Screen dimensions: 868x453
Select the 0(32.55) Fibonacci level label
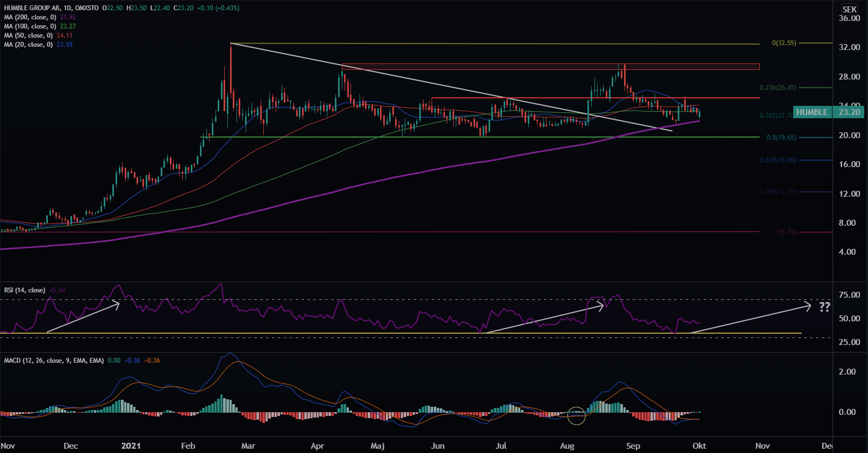click(784, 43)
